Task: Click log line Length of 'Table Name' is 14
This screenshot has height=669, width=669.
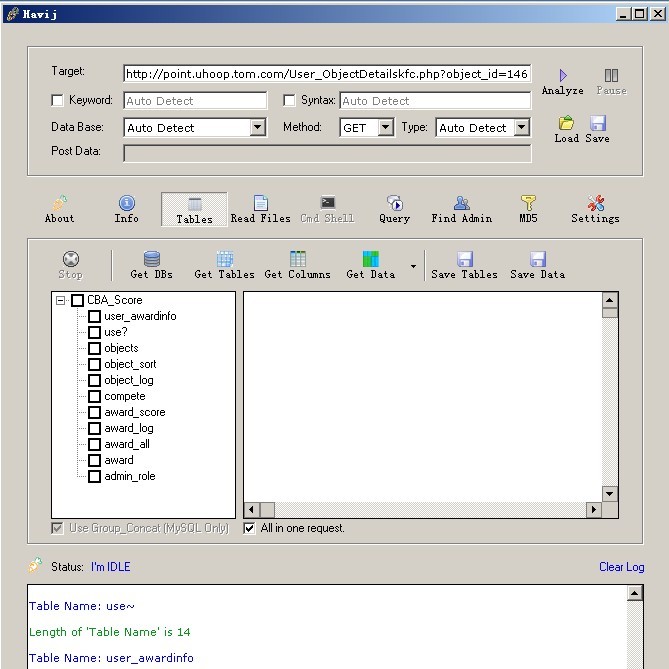Action: 110,632
